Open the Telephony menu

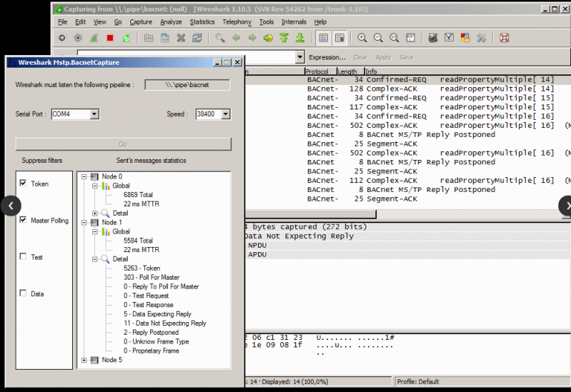tap(237, 22)
